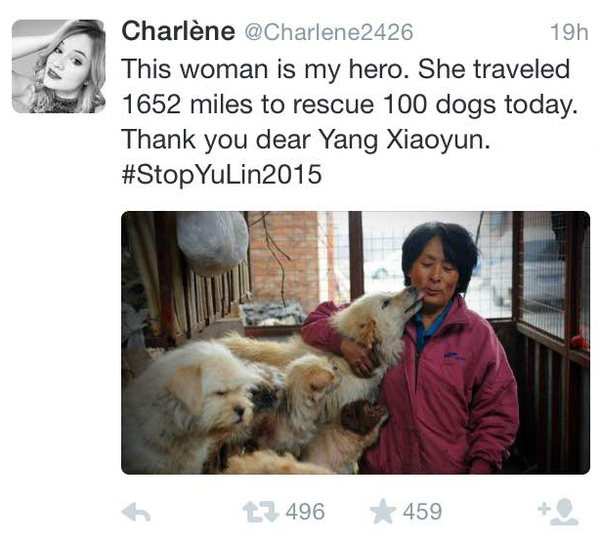Reply to Charlène's tweet with the arrow icon
This screenshot has width=600, height=542.
coord(136,512)
